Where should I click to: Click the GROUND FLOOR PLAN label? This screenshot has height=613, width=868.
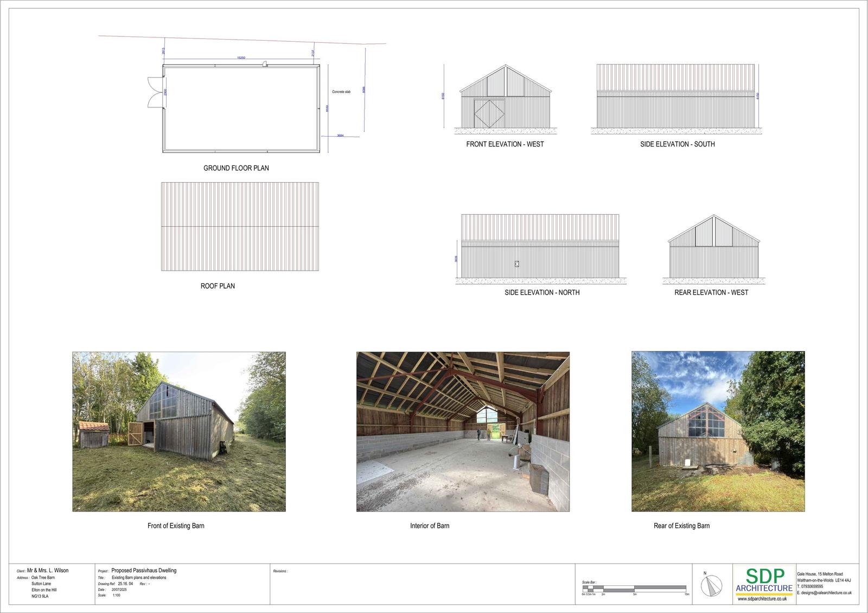[x=236, y=168]
